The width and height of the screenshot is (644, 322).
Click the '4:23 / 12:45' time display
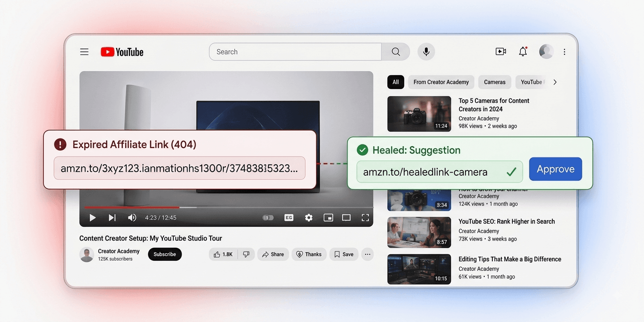tap(161, 218)
